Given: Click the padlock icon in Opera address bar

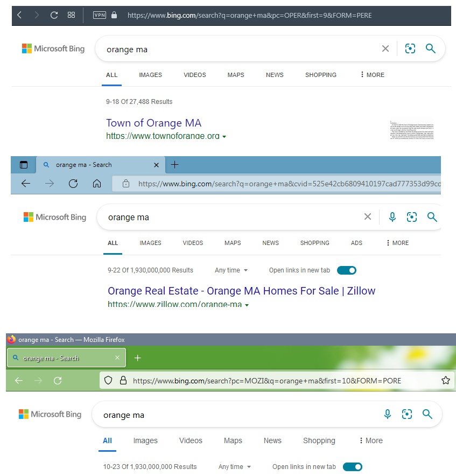Looking at the screenshot, I should click(x=114, y=15).
